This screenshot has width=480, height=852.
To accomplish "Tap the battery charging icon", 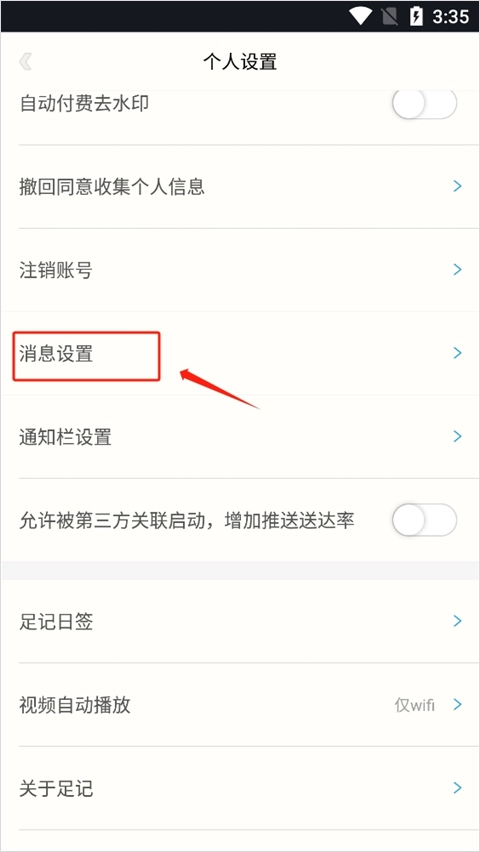I will [416, 16].
